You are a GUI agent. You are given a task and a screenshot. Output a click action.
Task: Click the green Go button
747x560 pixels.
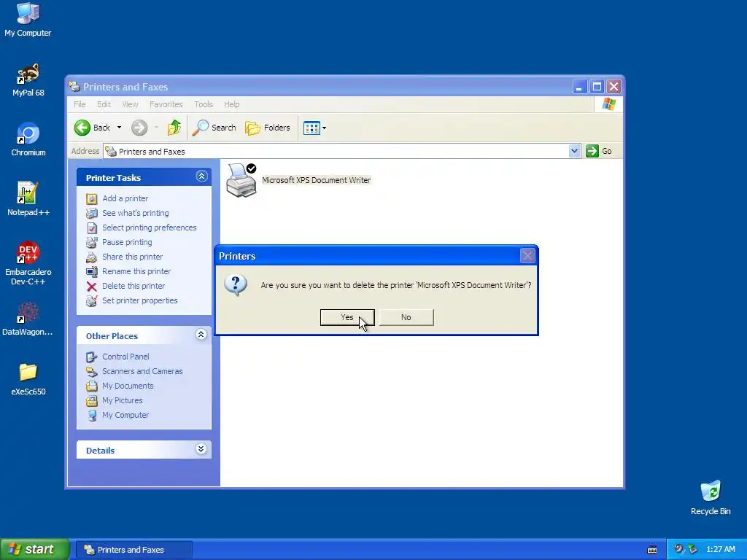point(599,151)
